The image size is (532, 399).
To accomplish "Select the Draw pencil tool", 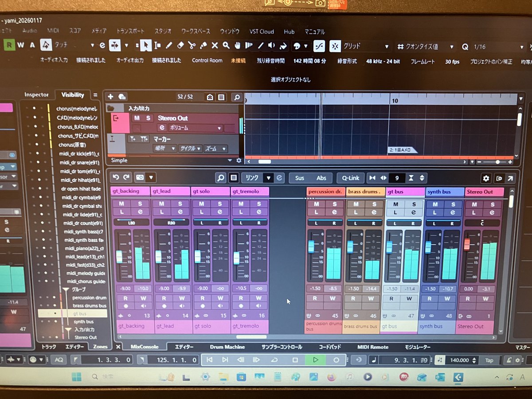I will click(169, 46).
